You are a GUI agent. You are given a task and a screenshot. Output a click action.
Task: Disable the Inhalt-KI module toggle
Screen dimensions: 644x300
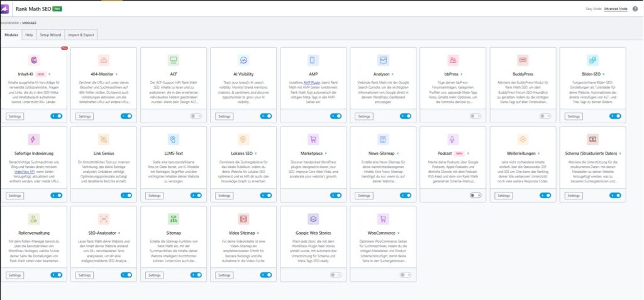[56, 116]
